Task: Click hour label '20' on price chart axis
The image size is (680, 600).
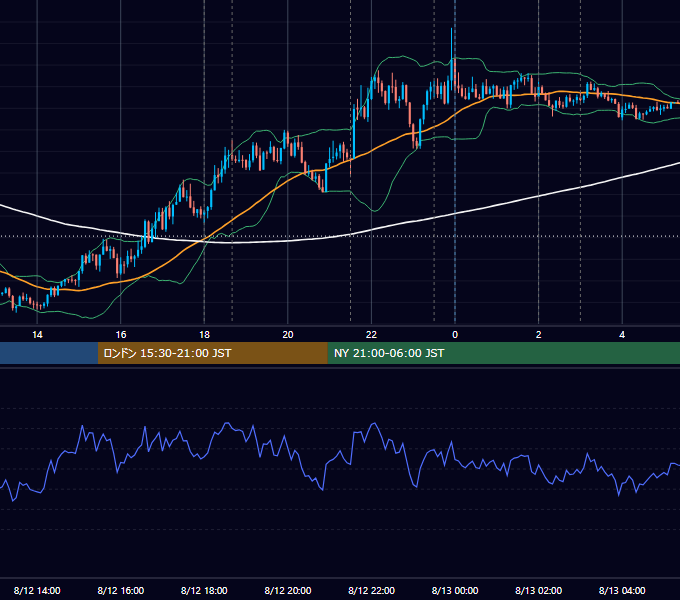Action: 288,335
